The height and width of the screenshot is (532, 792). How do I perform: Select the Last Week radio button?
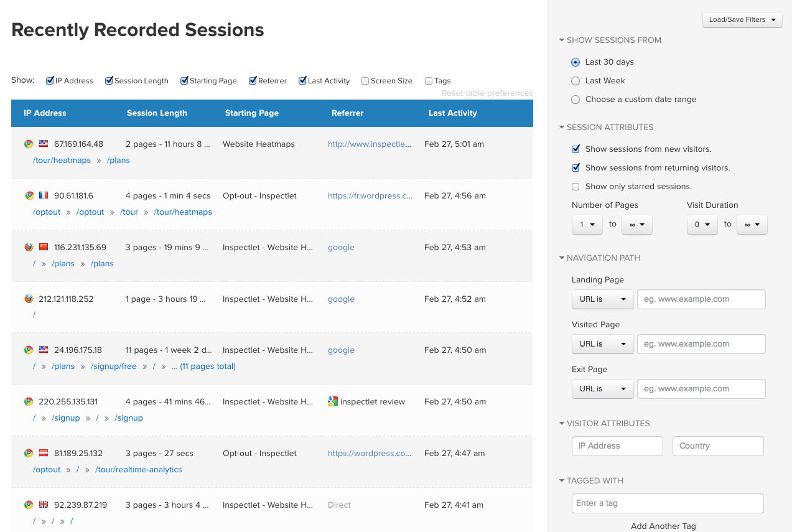click(x=575, y=81)
